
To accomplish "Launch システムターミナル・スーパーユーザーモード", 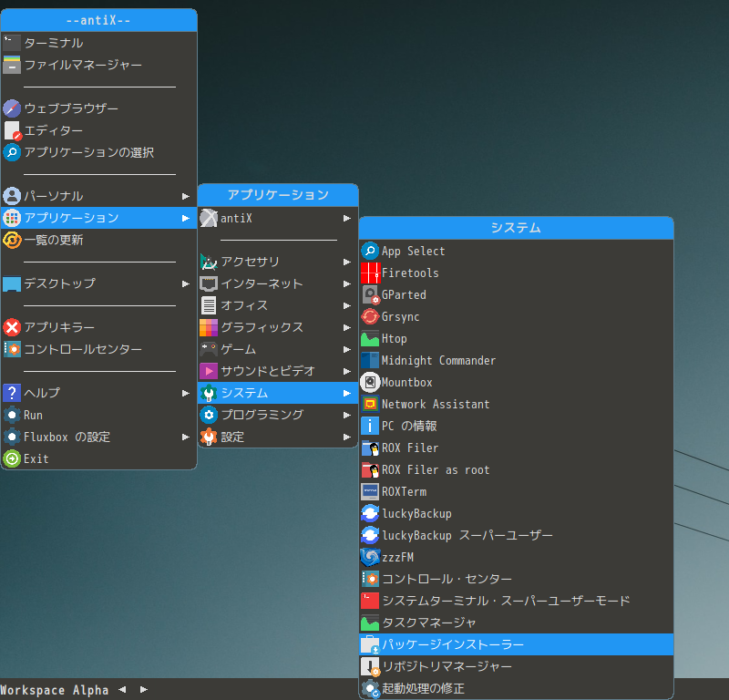I will pos(516,601).
